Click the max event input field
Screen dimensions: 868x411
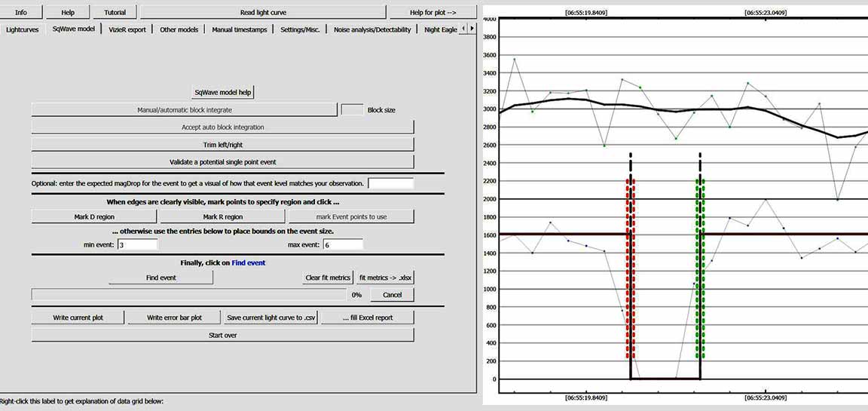[x=343, y=244]
